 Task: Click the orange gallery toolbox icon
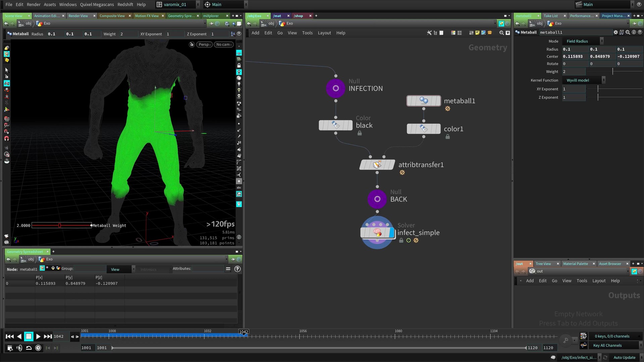coord(489,33)
